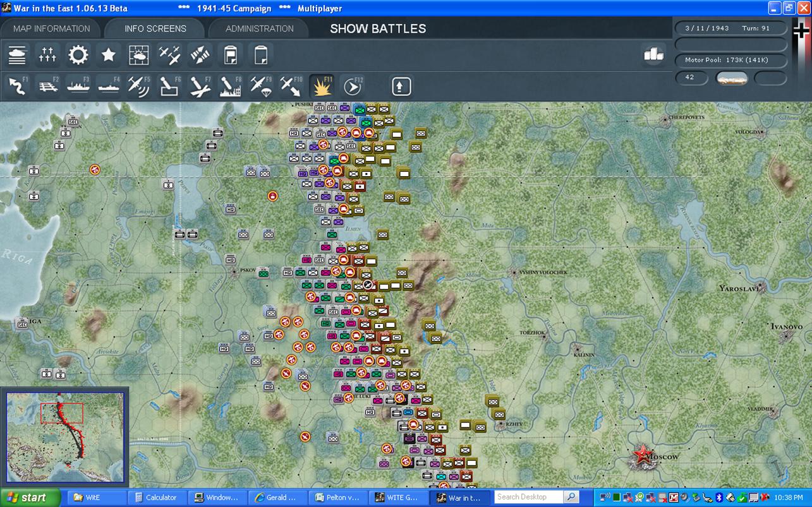This screenshot has height=507, width=812.
Task: Switch to the INFO SCREENS tab
Action: 155,28
